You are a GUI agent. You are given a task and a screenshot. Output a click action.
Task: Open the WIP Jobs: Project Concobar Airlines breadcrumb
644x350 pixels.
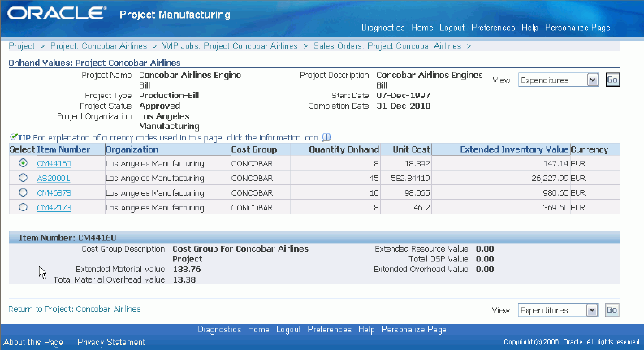230,46
